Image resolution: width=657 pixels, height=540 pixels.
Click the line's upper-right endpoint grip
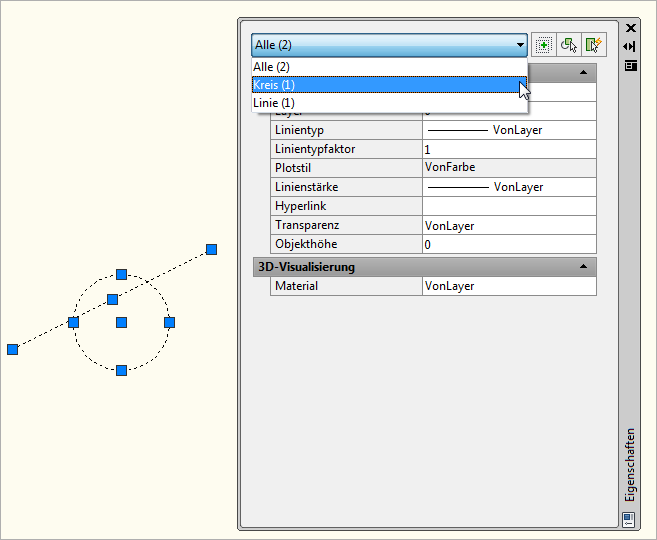click(x=211, y=249)
